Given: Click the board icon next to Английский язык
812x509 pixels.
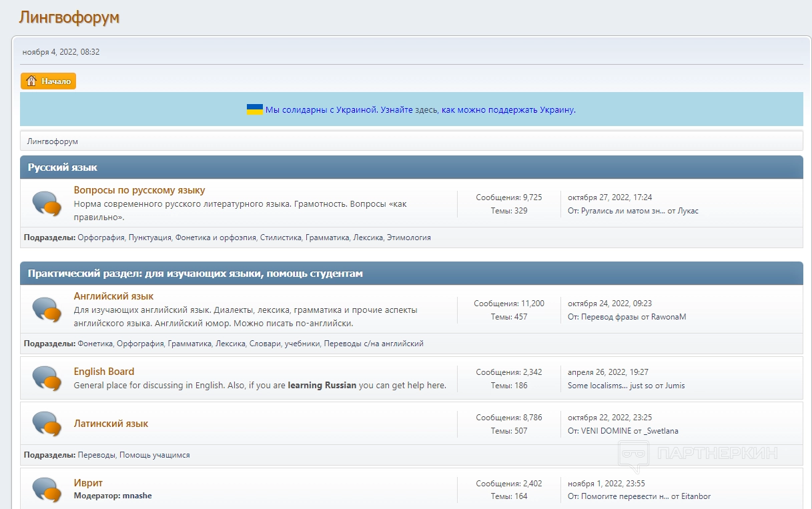Looking at the screenshot, I should tap(47, 309).
